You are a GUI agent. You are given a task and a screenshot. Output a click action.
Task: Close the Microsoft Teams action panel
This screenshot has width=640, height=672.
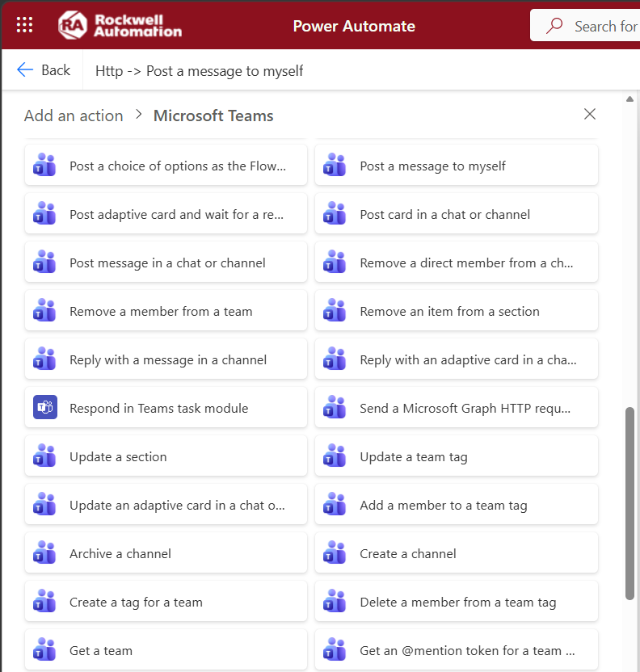pyautogui.click(x=590, y=114)
